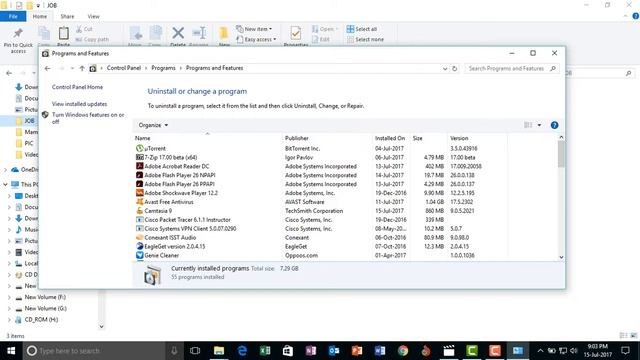Click the Search Programs and Features box
640x360 pixels.
(x=511, y=69)
